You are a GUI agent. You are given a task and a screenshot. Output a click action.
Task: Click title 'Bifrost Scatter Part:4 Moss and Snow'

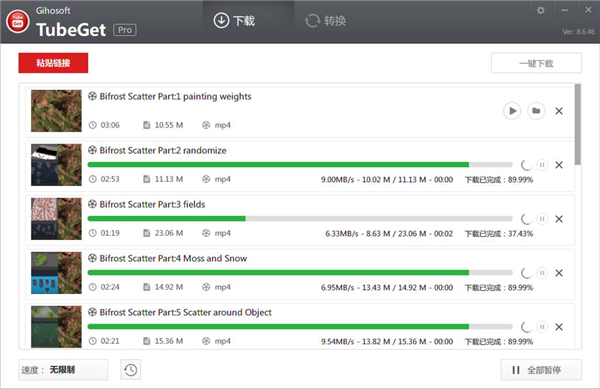tap(173, 258)
